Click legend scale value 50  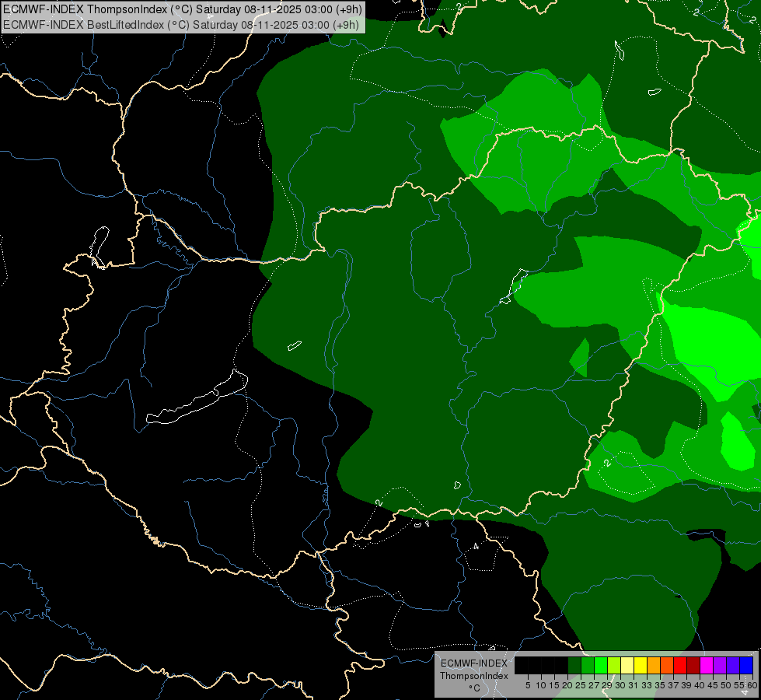[x=726, y=685]
